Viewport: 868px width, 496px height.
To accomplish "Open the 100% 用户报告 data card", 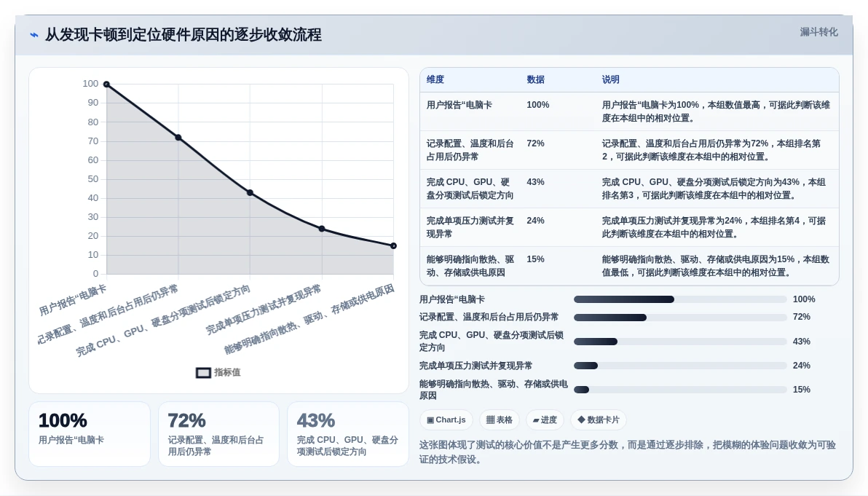I will [x=89, y=434].
